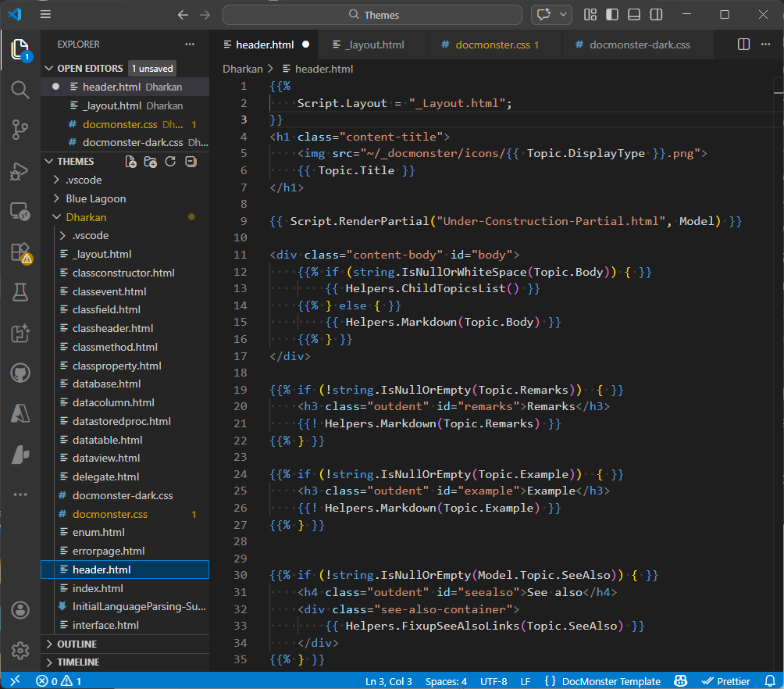This screenshot has height=689, width=784.
Task: Open the application hamburger menu
Action: [x=45, y=15]
